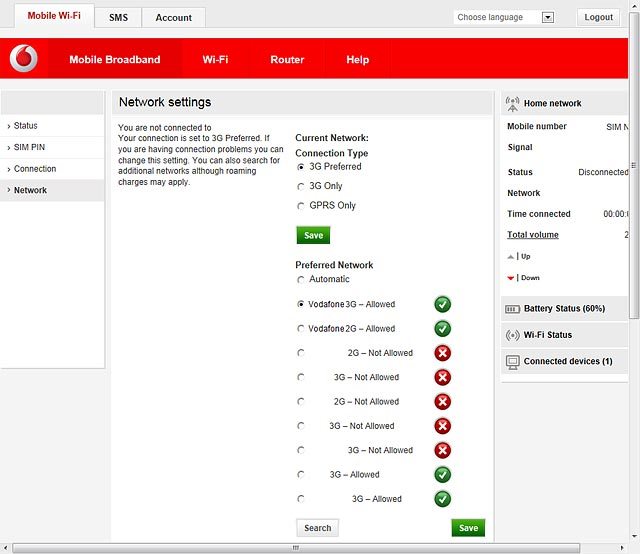This screenshot has height=554, width=640.
Task: Click the Time connected label
Action: [539, 214]
